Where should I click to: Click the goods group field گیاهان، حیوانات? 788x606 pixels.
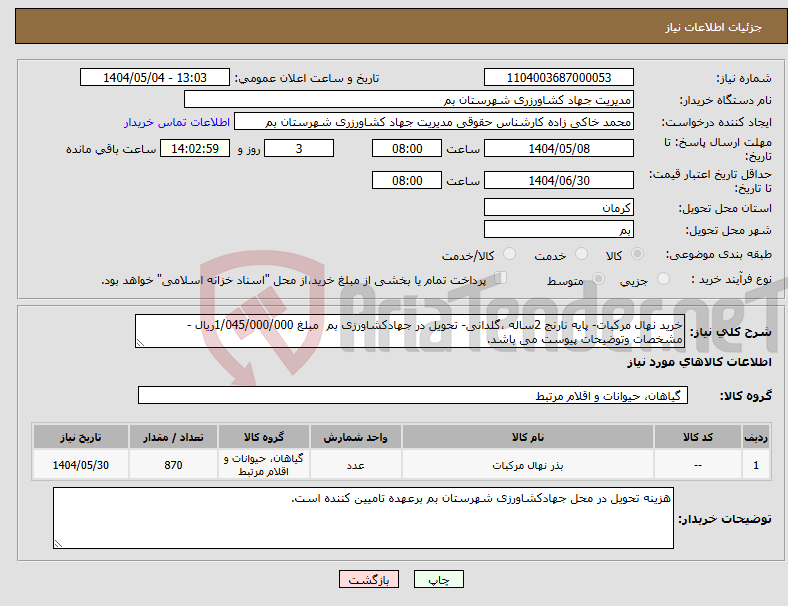413,395
